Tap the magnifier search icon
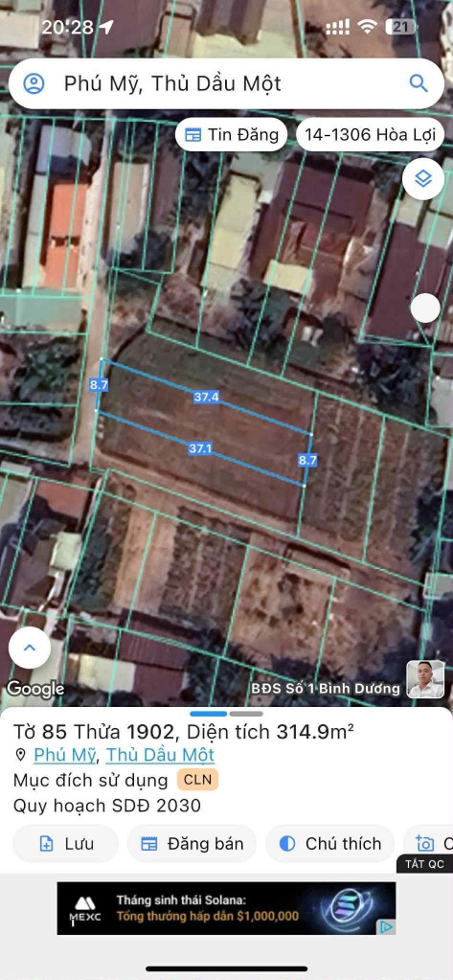 coord(418,83)
